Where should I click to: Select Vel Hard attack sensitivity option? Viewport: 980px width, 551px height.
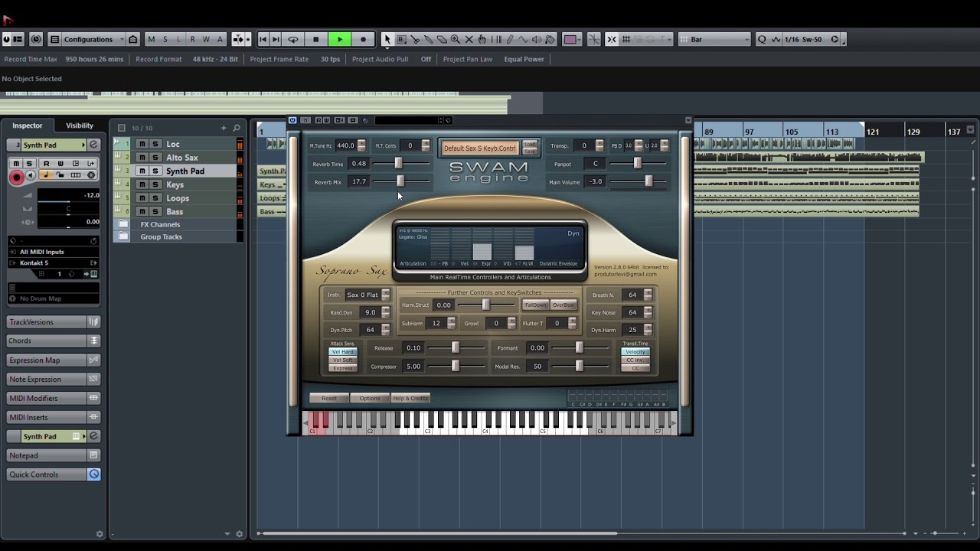click(343, 352)
